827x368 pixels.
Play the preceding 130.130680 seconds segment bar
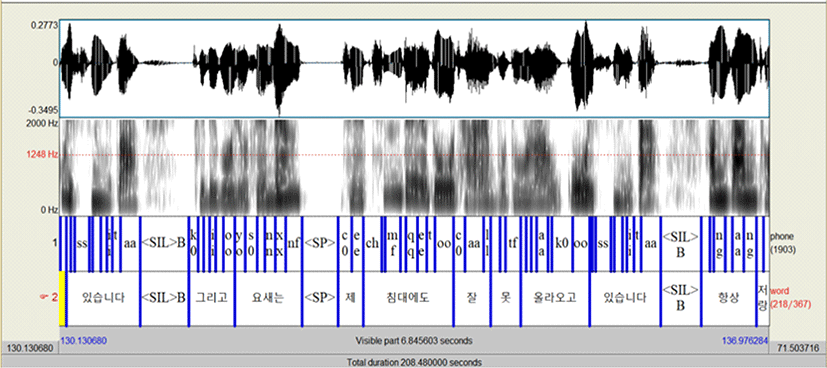click(x=29, y=348)
